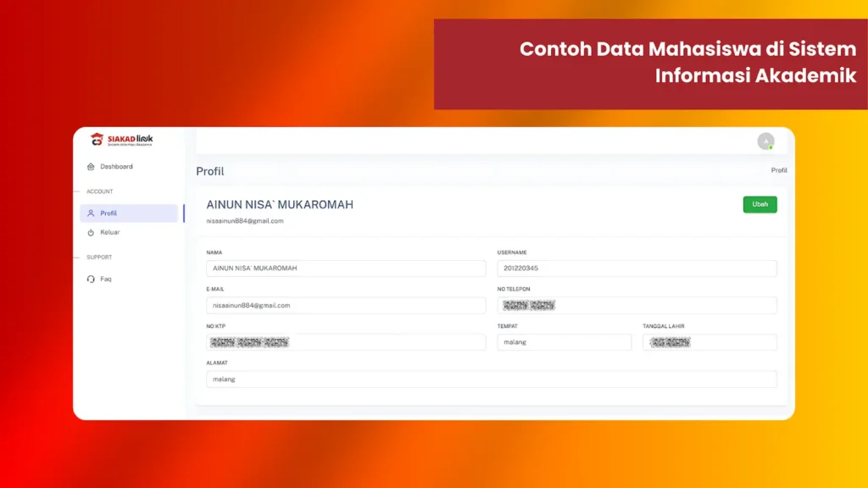The image size is (868, 488).
Task: Click the TANGGAL LAHIR field label
Action: (664, 326)
